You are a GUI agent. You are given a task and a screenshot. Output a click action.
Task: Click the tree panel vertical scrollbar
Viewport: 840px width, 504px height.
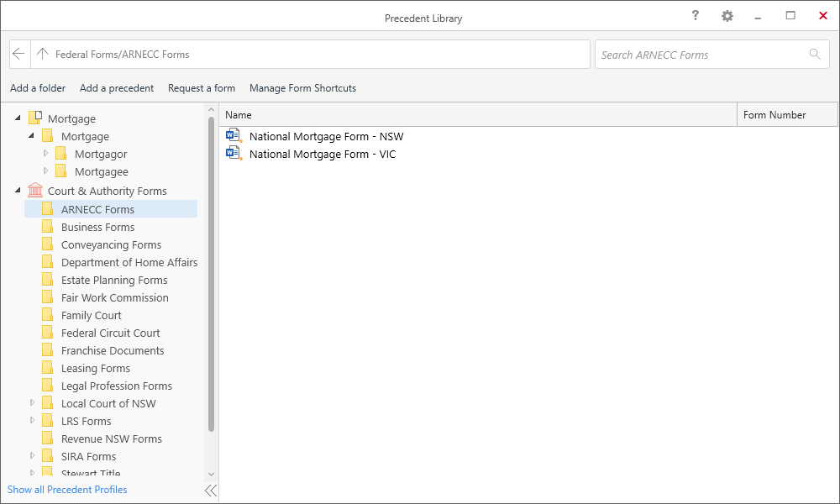(x=211, y=273)
